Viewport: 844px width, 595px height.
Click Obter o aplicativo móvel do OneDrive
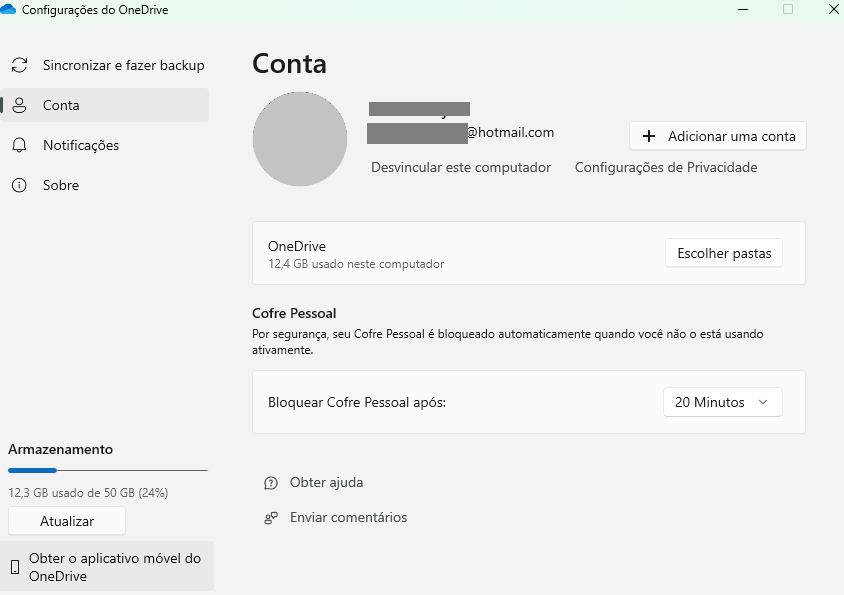[x=107, y=566]
